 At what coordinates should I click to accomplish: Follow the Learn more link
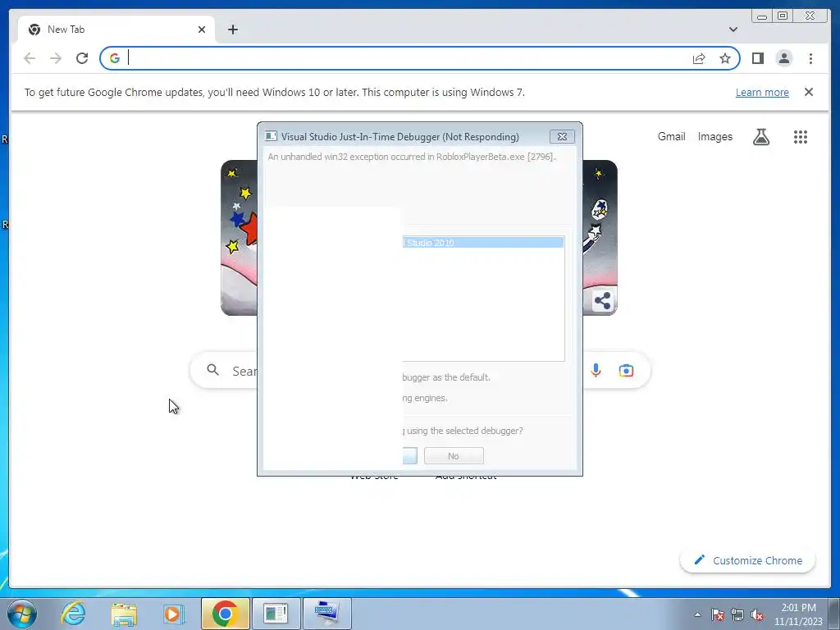tap(762, 92)
